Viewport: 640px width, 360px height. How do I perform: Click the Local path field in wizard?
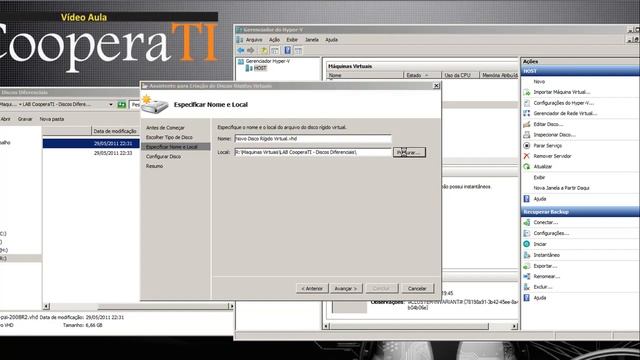(313, 152)
